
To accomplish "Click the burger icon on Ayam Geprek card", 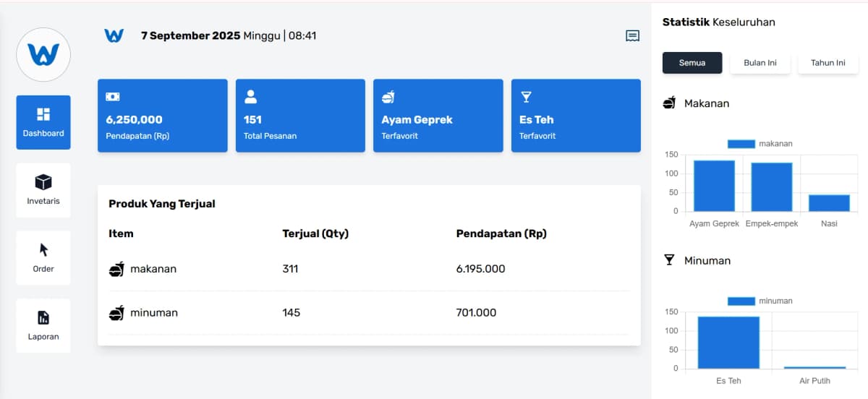I will pos(388,97).
